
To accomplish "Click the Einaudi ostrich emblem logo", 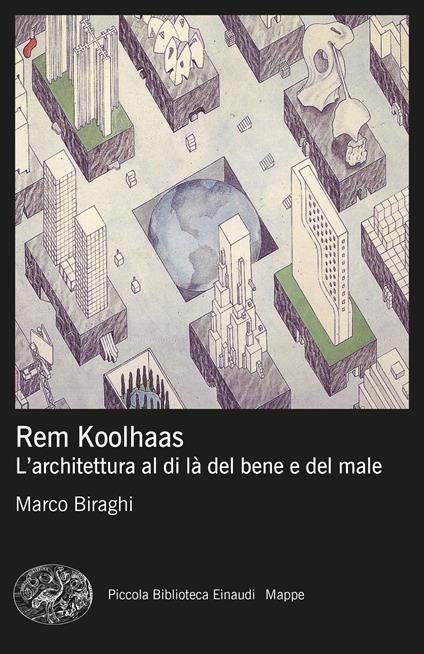I will pyautogui.click(x=53, y=594).
